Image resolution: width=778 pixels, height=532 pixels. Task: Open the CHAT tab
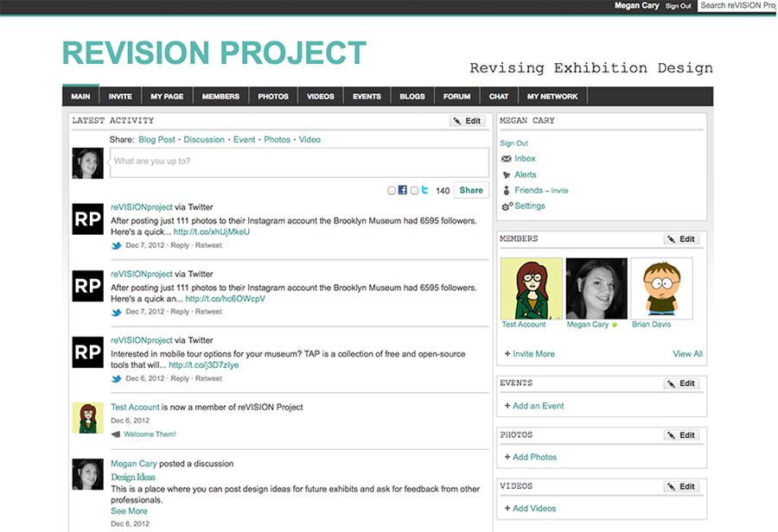click(499, 96)
